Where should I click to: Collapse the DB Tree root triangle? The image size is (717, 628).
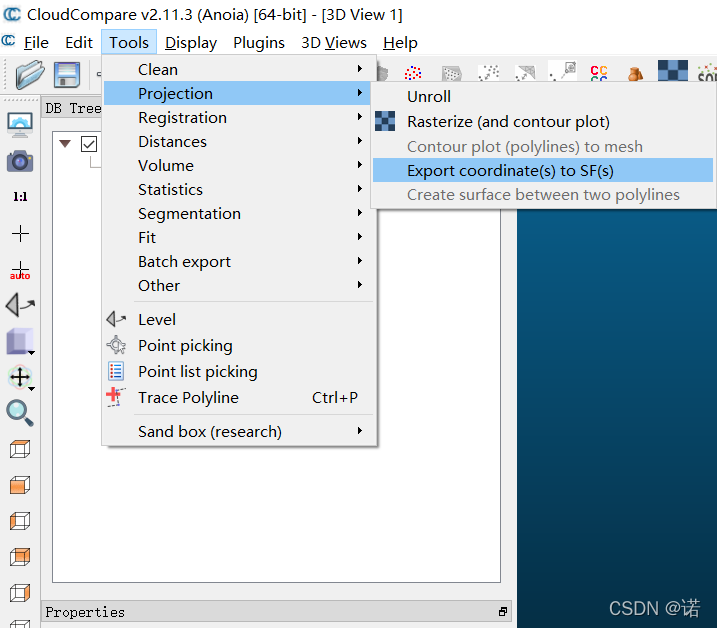(65, 144)
